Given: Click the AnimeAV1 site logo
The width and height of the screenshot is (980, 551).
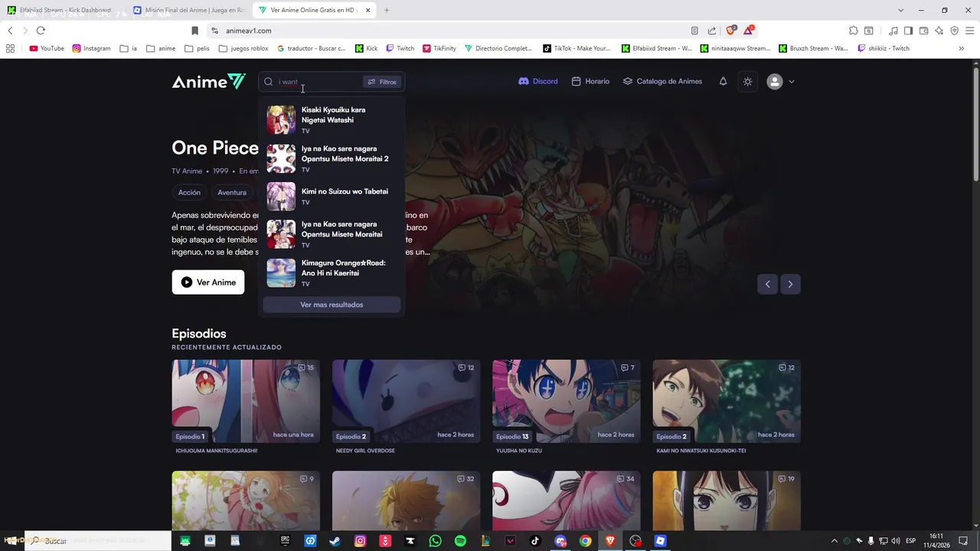Looking at the screenshot, I should coord(208,82).
